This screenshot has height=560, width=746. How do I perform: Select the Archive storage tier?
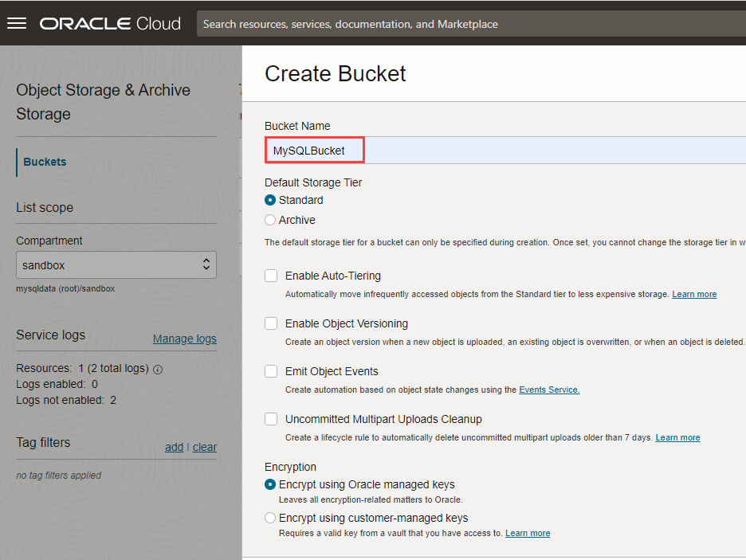tap(270, 219)
